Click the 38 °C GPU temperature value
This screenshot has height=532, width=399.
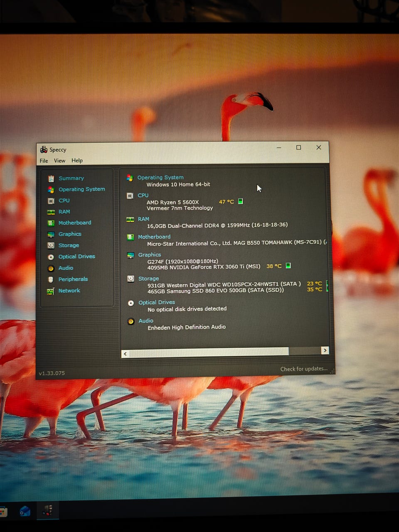(274, 266)
